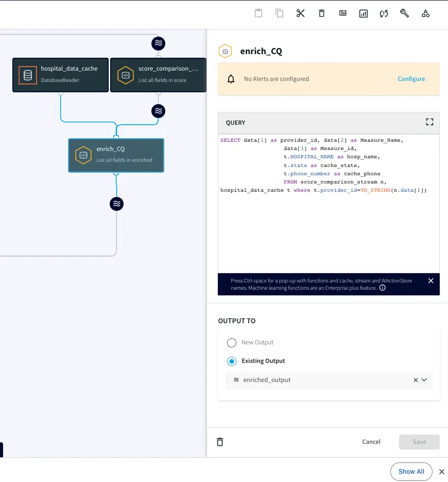
Task: Click the Cancel button
Action: (371, 442)
